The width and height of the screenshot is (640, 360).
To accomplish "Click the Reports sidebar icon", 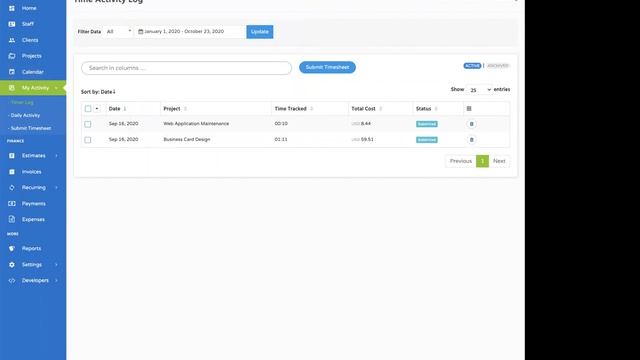I will [x=12, y=248].
